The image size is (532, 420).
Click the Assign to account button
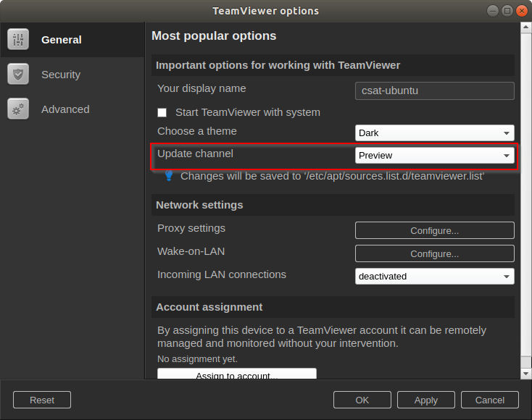[237, 374]
